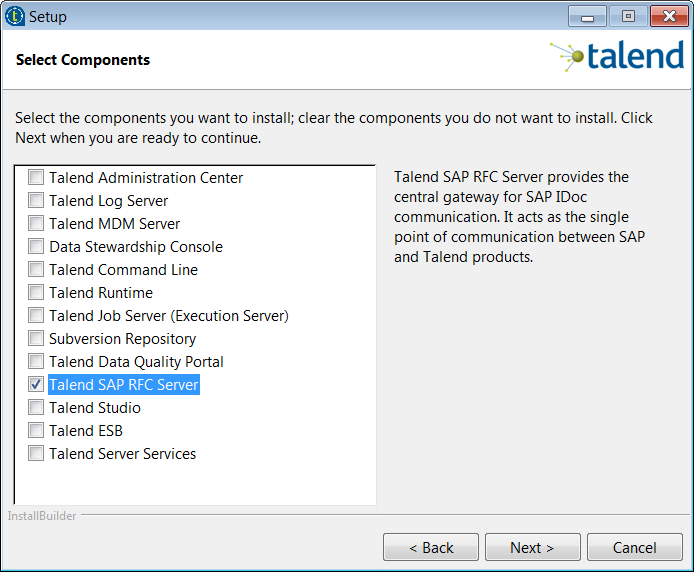Image resolution: width=694 pixels, height=572 pixels.
Task: Check the Talend Server Services box
Action: click(36, 454)
